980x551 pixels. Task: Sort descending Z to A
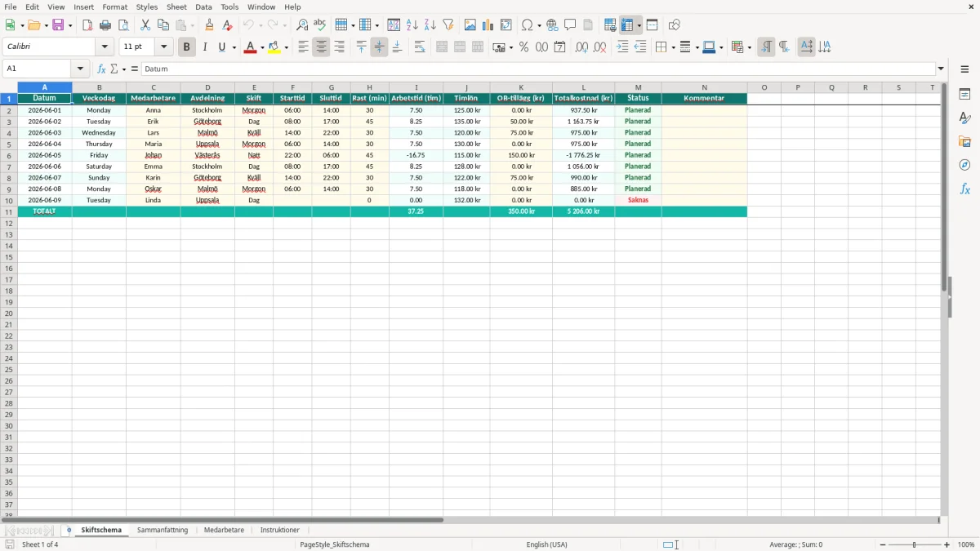(x=430, y=24)
